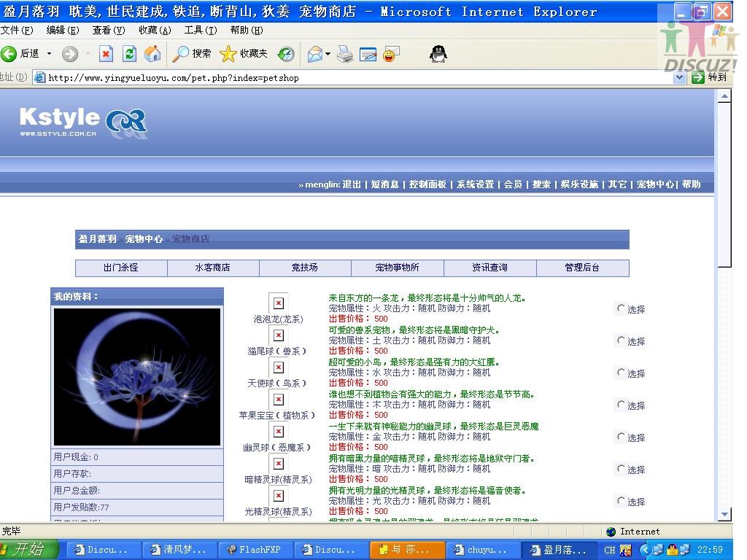747x560 pixels.
Task: Click the QQ penguin toolbar icon
Action: (x=438, y=54)
